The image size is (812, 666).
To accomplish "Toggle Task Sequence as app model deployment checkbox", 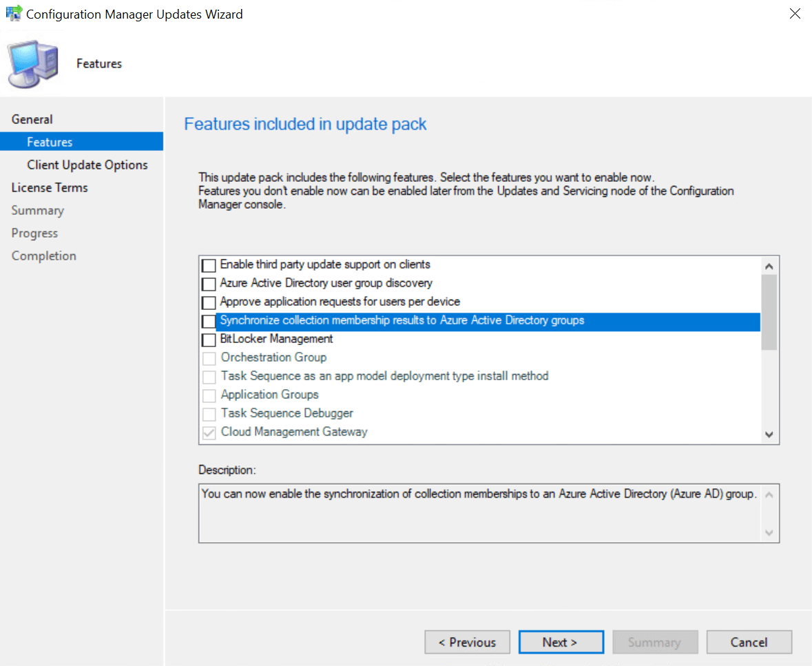I will (x=209, y=377).
